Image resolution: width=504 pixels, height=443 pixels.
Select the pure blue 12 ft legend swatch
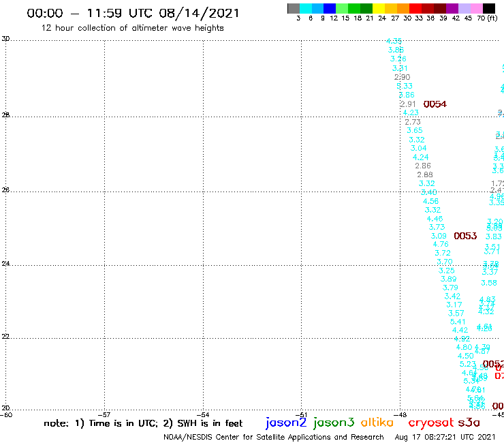click(330, 8)
